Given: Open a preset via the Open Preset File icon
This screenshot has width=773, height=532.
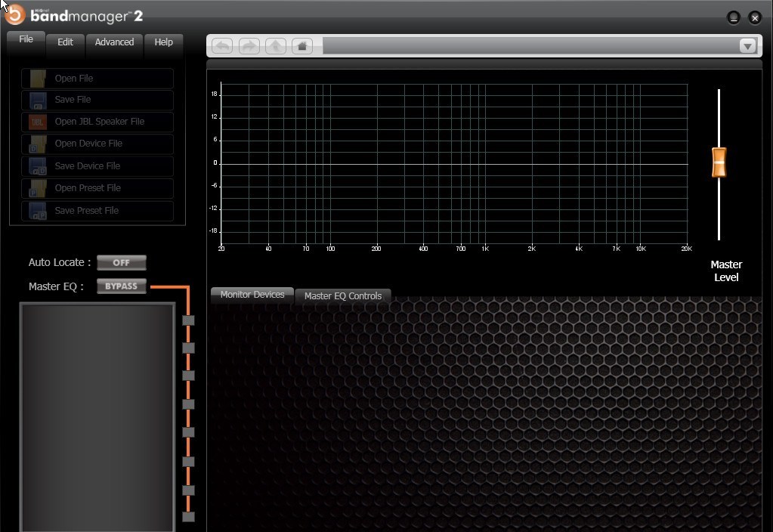Looking at the screenshot, I should 37,188.
